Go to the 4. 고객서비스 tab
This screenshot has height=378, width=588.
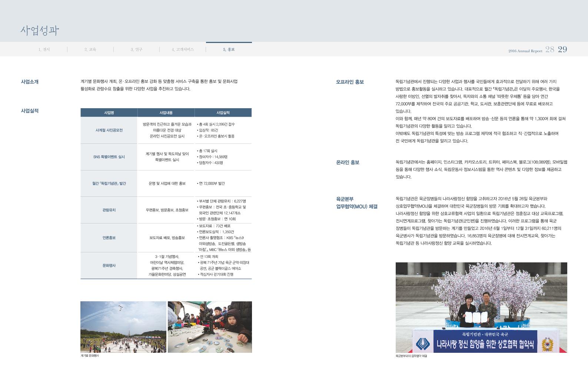pyautogui.click(x=183, y=49)
